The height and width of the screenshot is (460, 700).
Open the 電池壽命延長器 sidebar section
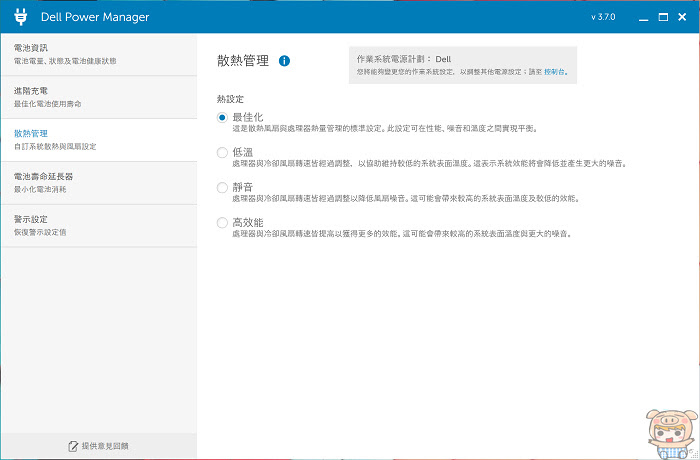point(99,183)
